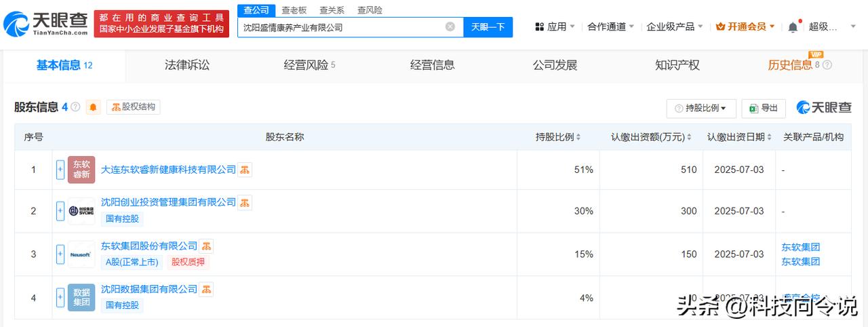Image resolution: width=868 pixels, height=327 pixels.
Task: Click the 天眼一下 search button
Action: [x=488, y=27]
